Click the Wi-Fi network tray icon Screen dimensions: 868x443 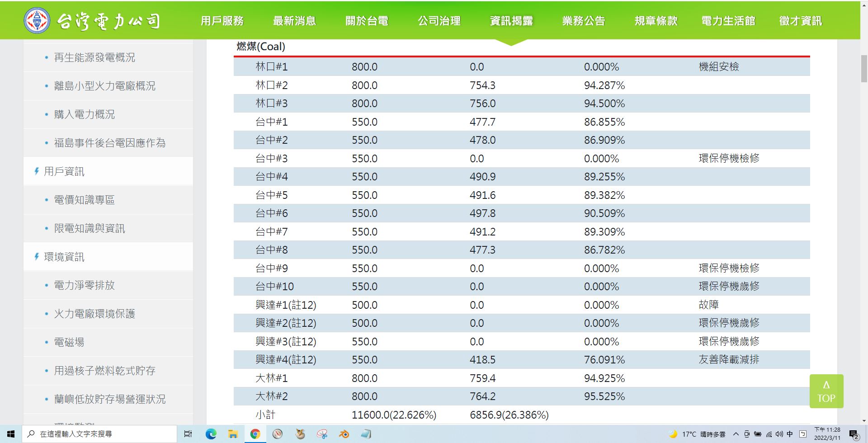click(769, 434)
